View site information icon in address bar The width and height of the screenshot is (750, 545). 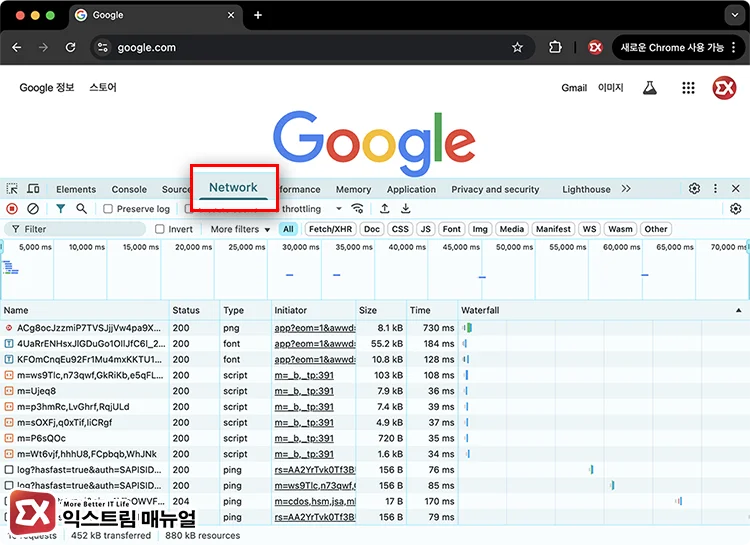coord(102,47)
